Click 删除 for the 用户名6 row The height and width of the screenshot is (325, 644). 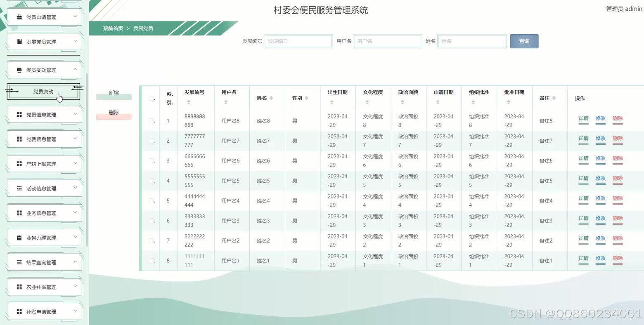pos(618,158)
